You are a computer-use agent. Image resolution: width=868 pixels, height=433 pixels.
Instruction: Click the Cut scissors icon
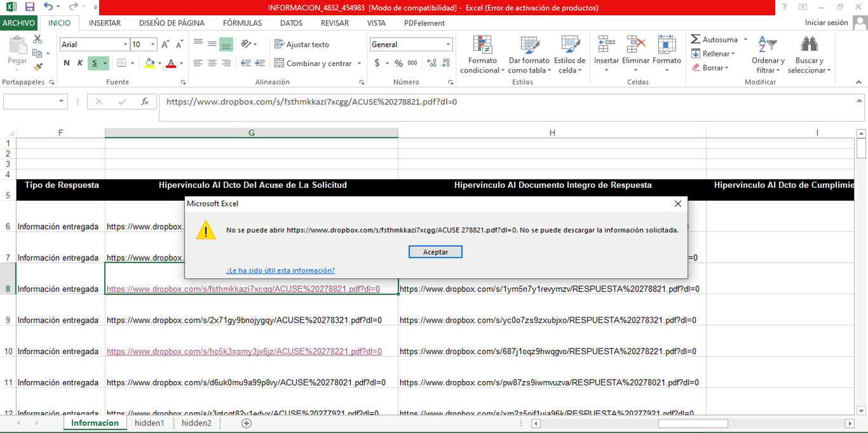click(x=37, y=39)
